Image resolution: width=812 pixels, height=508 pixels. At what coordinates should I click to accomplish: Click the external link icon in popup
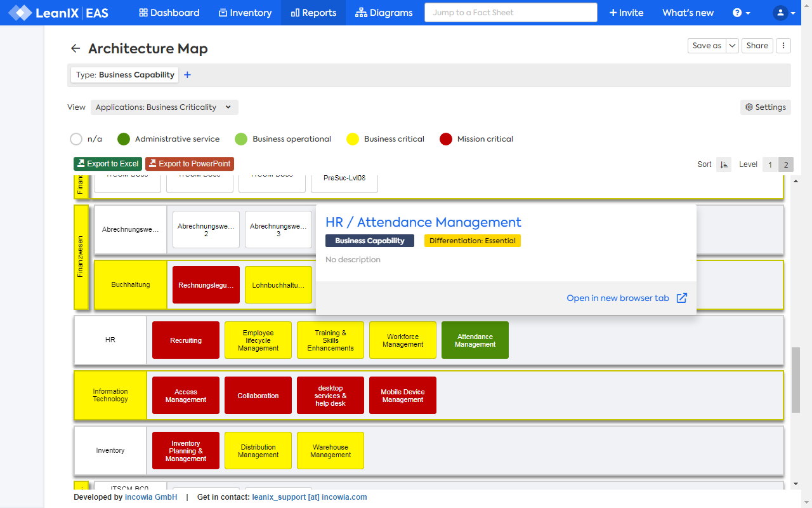coord(682,298)
